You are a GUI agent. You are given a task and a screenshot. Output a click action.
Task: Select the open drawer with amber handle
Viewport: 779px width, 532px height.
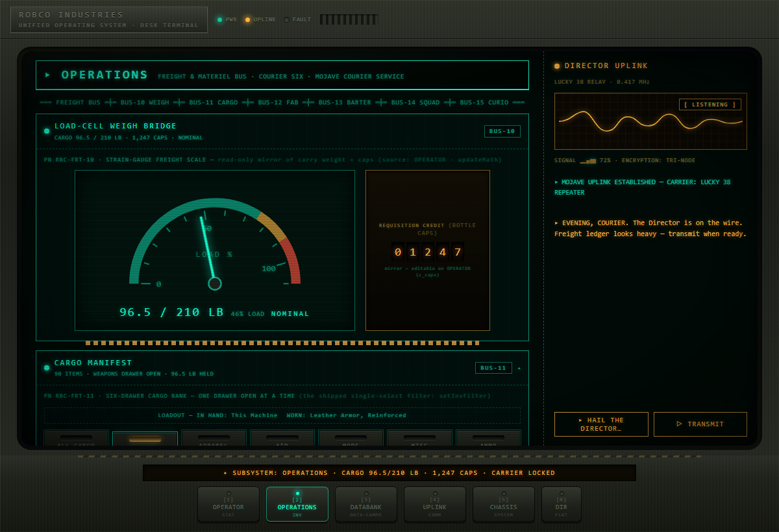tap(145, 438)
